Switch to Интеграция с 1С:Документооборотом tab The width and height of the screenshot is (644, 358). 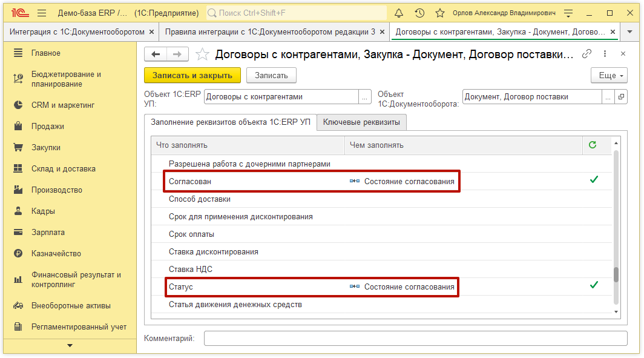pos(77,32)
